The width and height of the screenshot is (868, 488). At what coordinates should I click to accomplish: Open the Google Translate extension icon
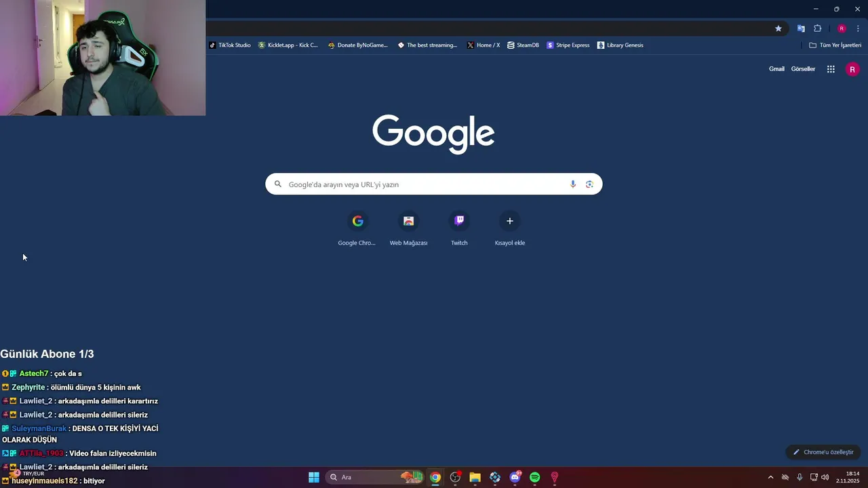click(801, 28)
